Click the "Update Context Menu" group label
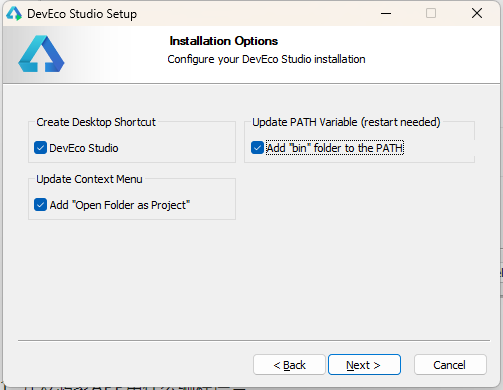 coord(89,179)
